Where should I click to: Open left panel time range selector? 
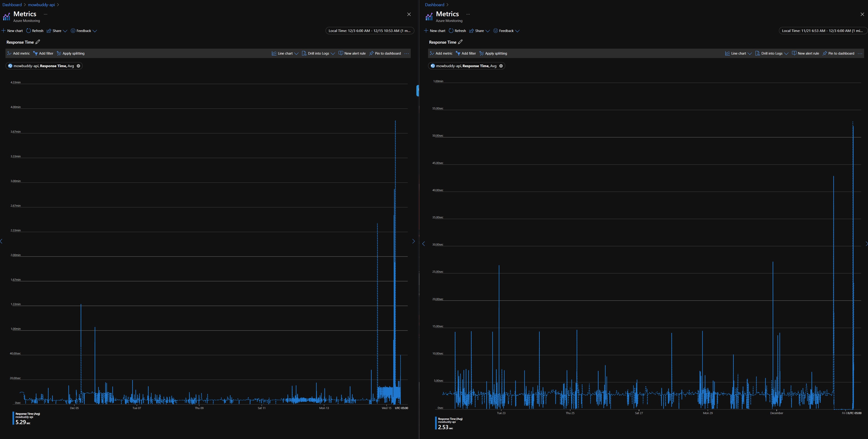369,31
